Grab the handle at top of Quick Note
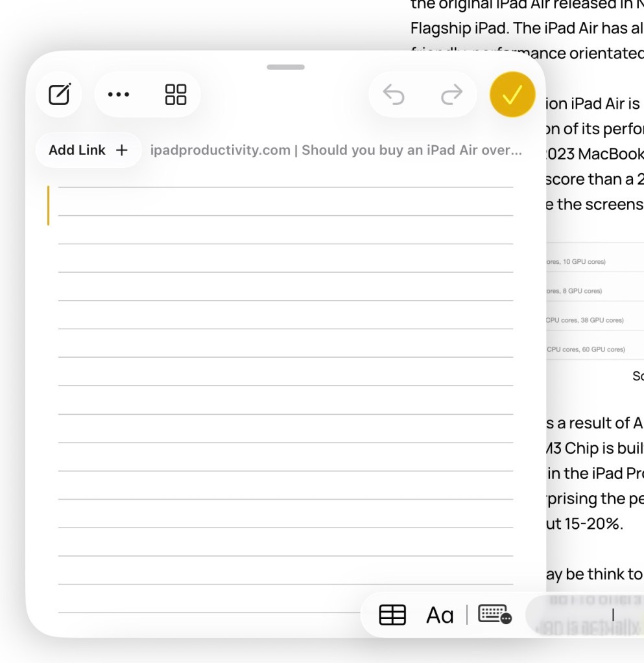The width and height of the screenshot is (644, 663). tap(285, 67)
